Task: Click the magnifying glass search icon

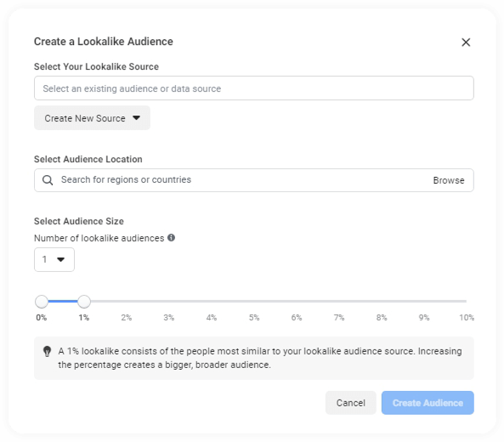Action: pos(48,180)
